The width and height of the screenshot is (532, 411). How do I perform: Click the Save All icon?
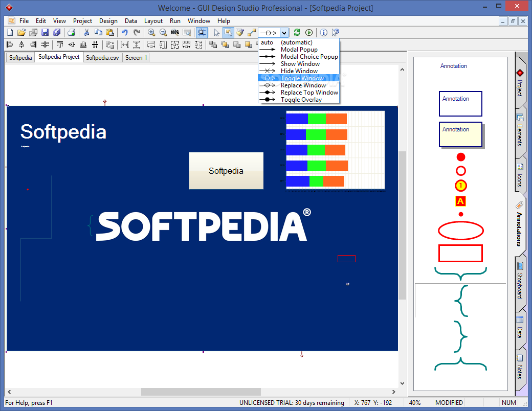click(x=57, y=33)
